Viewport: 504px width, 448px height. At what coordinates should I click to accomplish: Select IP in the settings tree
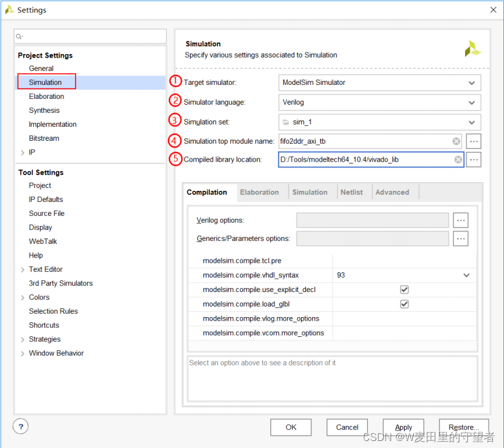[x=32, y=152]
